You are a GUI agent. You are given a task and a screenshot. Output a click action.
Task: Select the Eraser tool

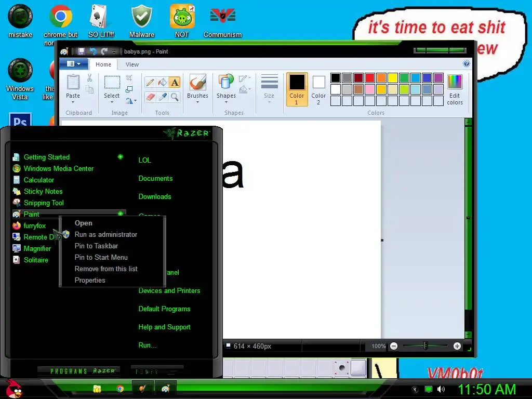(x=150, y=97)
